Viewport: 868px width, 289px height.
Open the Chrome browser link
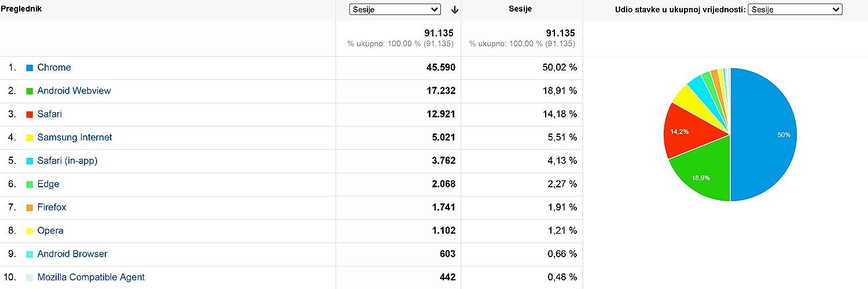(x=54, y=68)
